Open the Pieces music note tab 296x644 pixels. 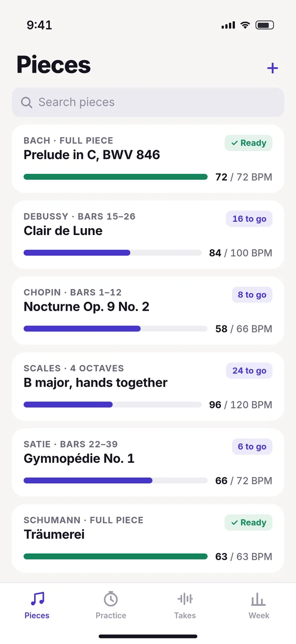click(37, 599)
